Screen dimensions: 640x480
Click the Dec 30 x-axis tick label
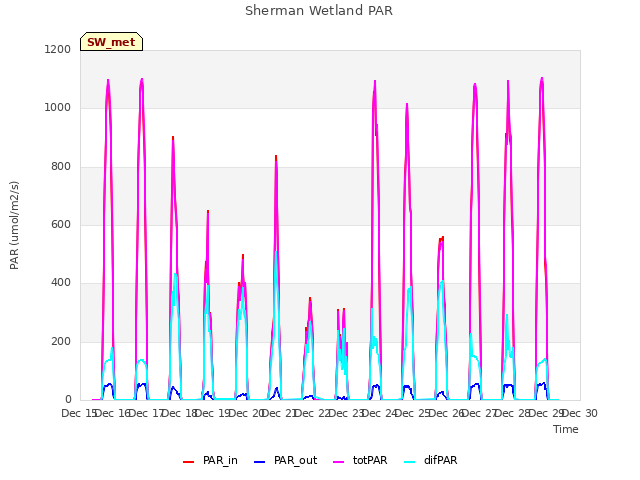pyautogui.click(x=580, y=413)
